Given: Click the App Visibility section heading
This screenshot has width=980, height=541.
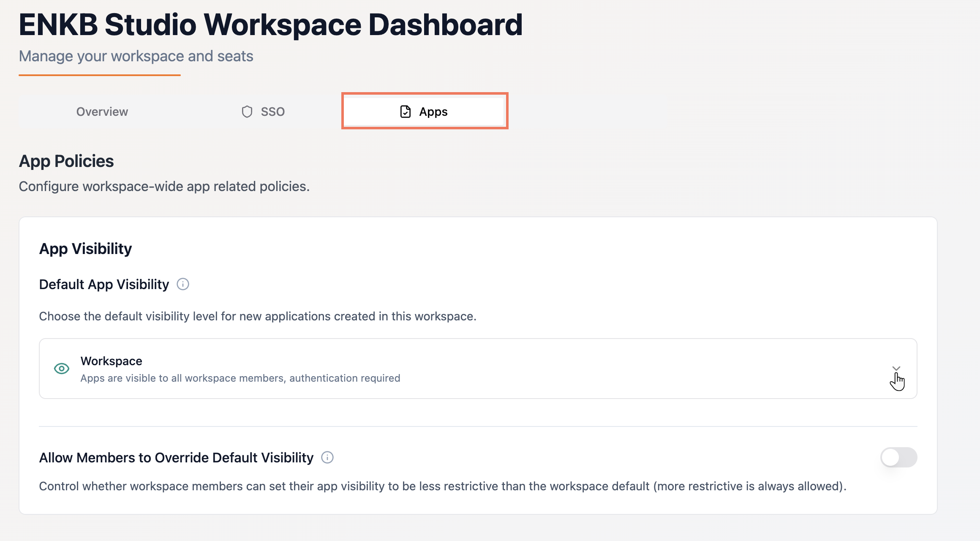Looking at the screenshot, I should (x=85, y=249).
